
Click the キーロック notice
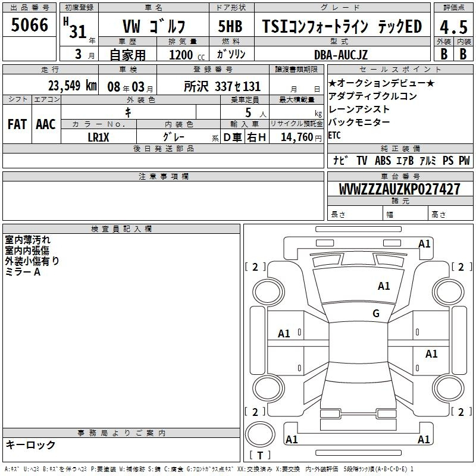tap(31, 444)
